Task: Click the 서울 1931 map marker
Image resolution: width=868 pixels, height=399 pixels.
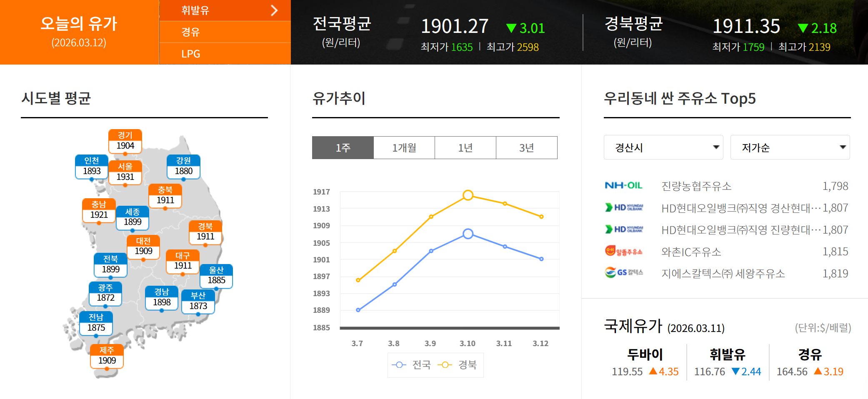Action: click(x=125, y=173)
